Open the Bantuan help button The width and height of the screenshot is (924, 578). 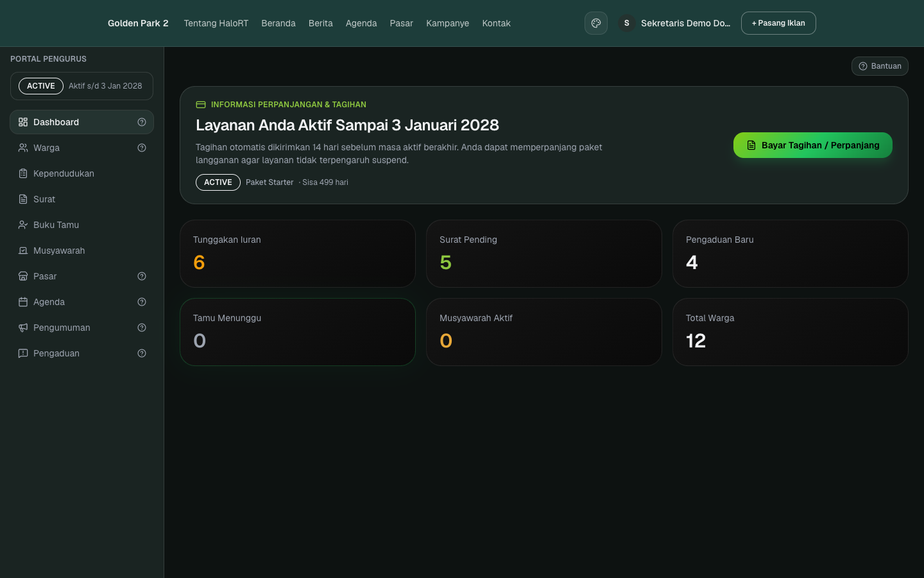[x=880, y=66]
